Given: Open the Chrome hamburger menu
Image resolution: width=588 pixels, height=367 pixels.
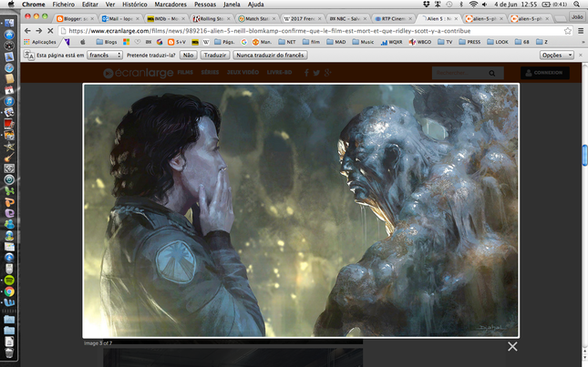Looking at the screenshot, I should pos(581,31).
